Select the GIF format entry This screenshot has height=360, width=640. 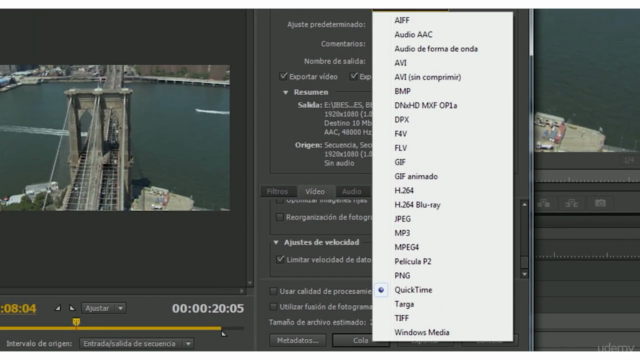click(400, 162)
